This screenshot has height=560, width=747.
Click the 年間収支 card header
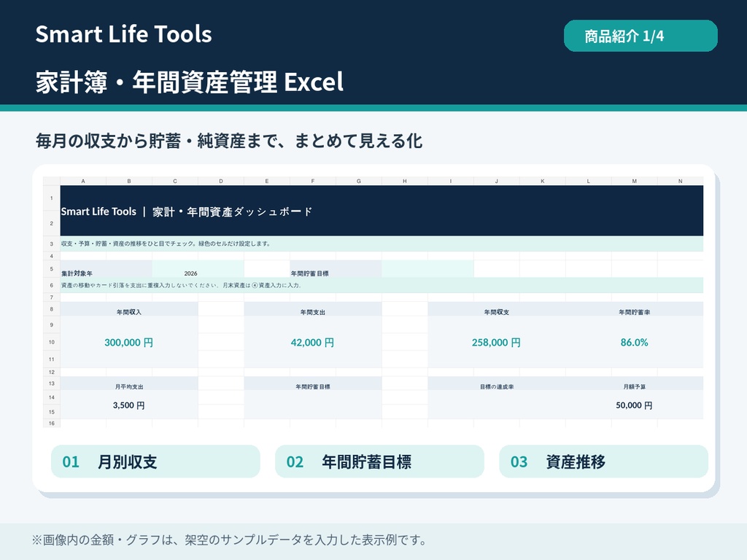[x=496, y=309]
